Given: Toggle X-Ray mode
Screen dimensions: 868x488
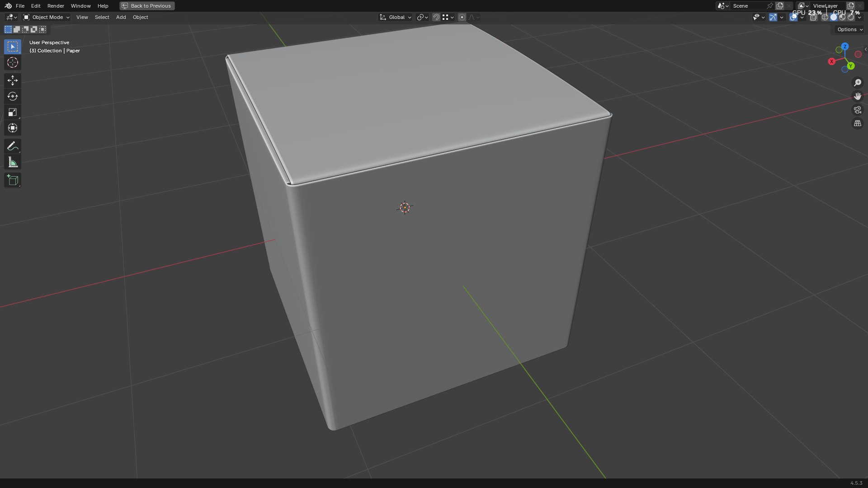Looking at the screenshot, I should pos(814,17).
